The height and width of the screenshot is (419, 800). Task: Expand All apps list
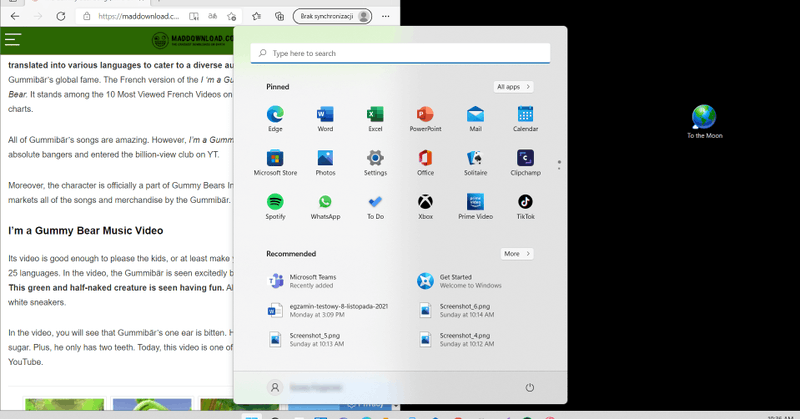pos(513,87)
